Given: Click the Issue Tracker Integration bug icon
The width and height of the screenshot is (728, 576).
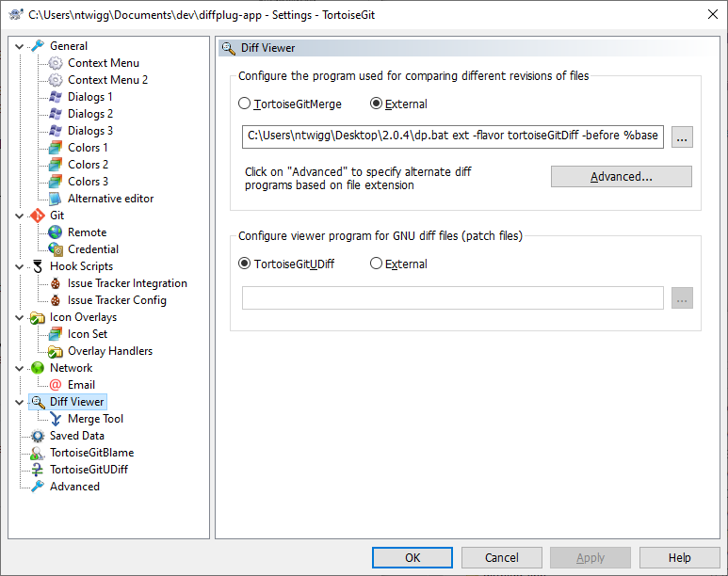Looking at the screenshot, I should coord(56,283).
